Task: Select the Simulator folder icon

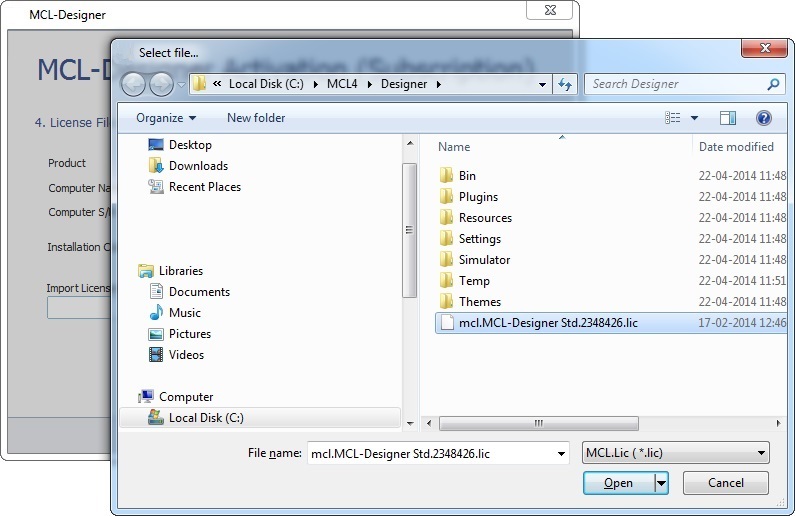Action: pyautogui.click(x=446, y=260)
